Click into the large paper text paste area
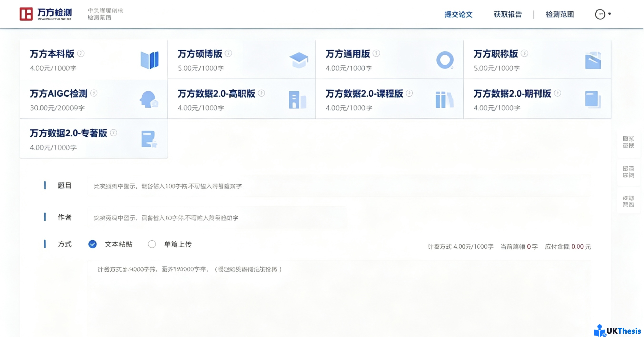 [339, 299]
